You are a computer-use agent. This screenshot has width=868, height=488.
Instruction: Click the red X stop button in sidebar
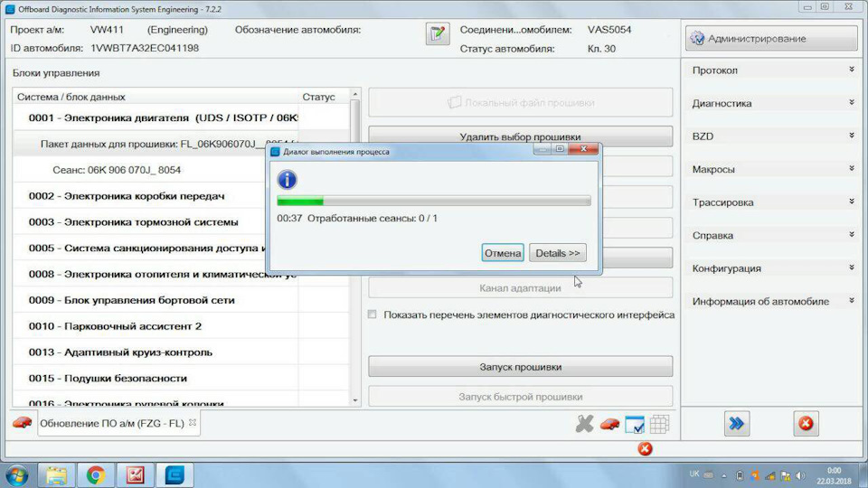pos(806,424)
